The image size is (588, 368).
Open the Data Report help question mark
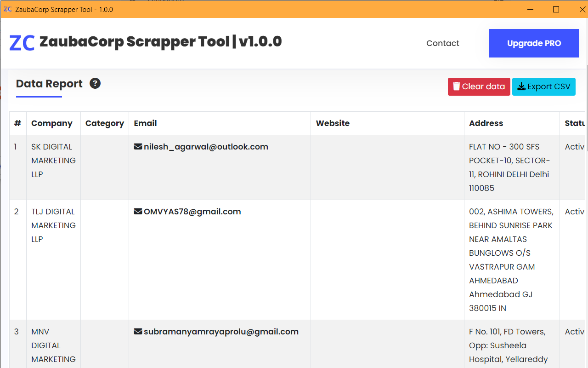[95, 83]
